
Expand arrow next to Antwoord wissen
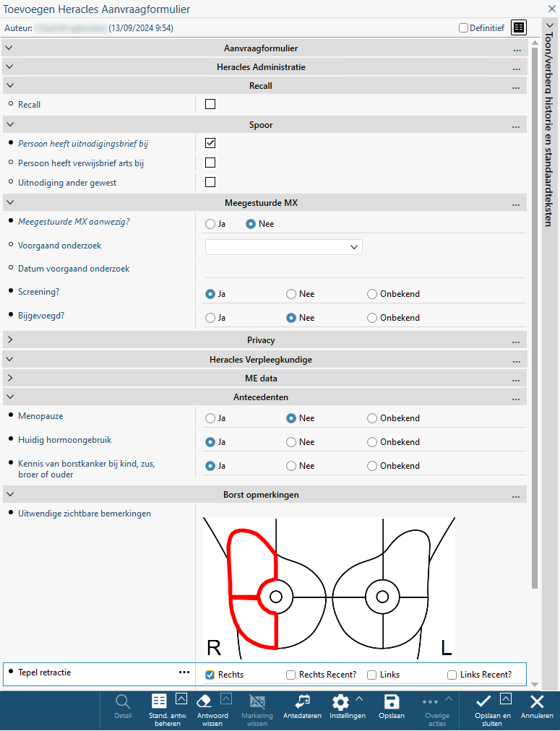[226, 698]
